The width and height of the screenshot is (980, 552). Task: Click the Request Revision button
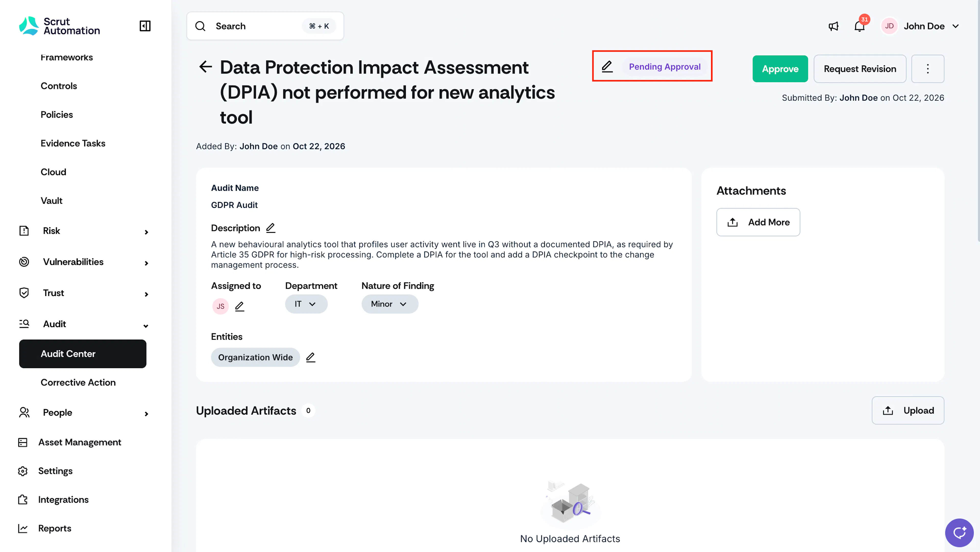860,69
